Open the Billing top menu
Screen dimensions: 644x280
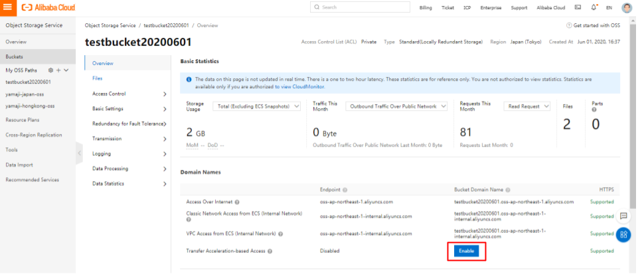point(426,8)
